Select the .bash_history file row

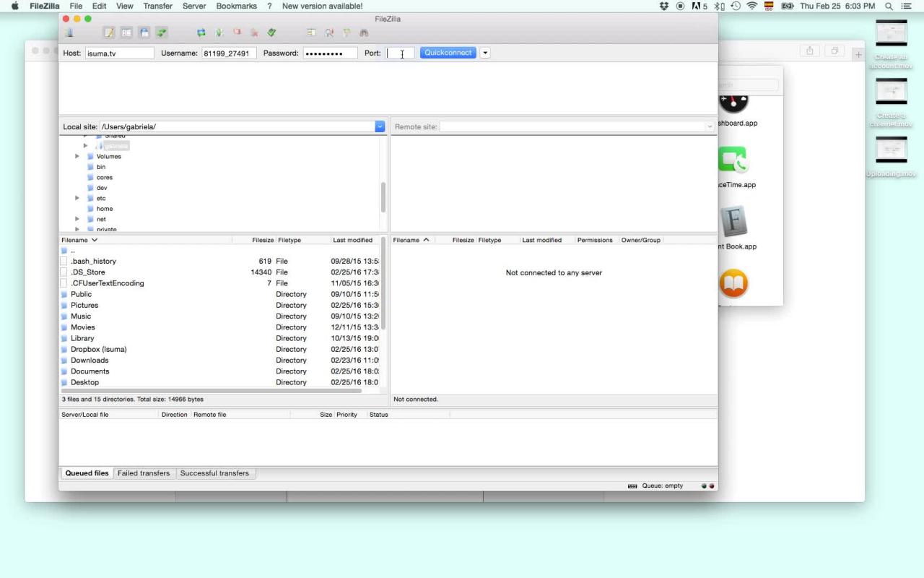pyautogui.click(x=220, y=262)
